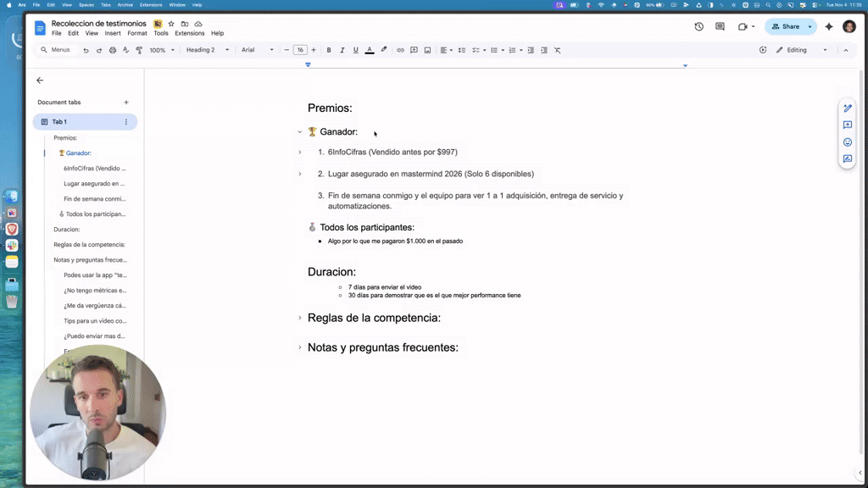The height and width of the screenshot is (488, 868).
Task: Close document tabs panel back arrow
Action: (x=40, y=80)
